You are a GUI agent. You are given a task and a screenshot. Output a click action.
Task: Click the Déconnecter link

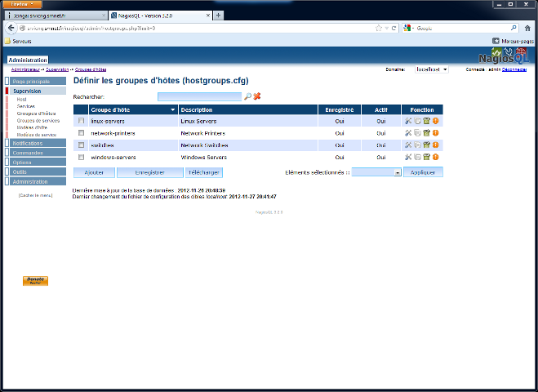[x=514, y=69]
